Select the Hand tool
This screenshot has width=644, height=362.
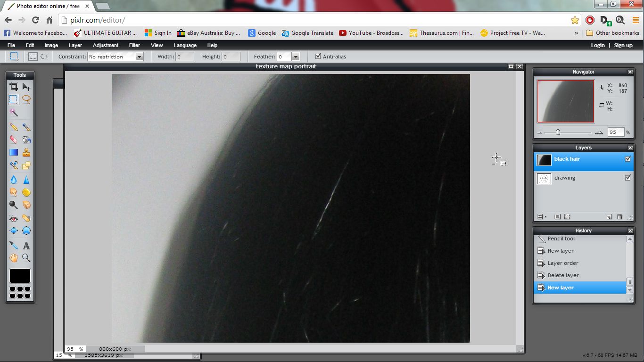click(x=13, y=257)
